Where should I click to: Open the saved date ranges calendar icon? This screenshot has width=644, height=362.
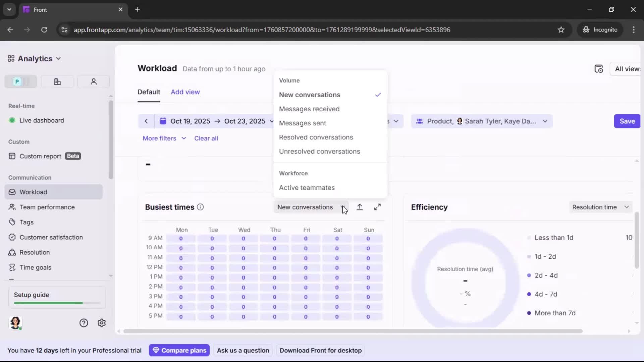599,69
